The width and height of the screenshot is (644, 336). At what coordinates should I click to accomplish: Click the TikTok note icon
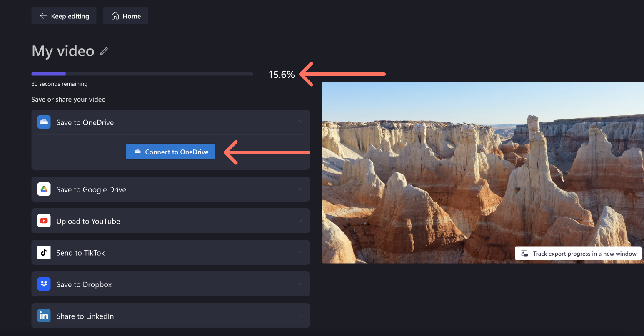pos(44,252)
